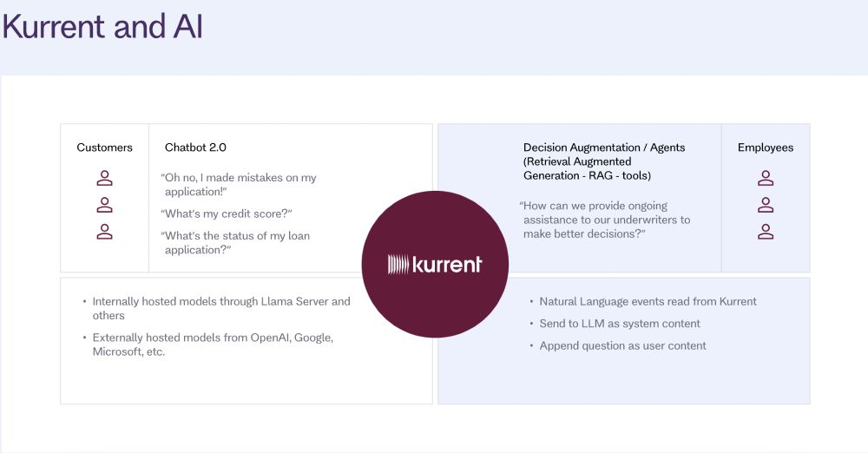
Task: Click quote 'Oh no, I made mistakes on my application!'
Action: 239,185
